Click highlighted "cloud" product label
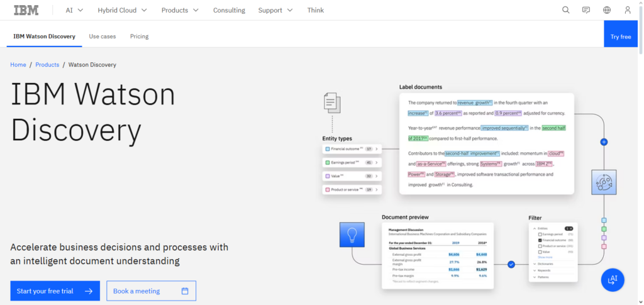 point(556,153)
